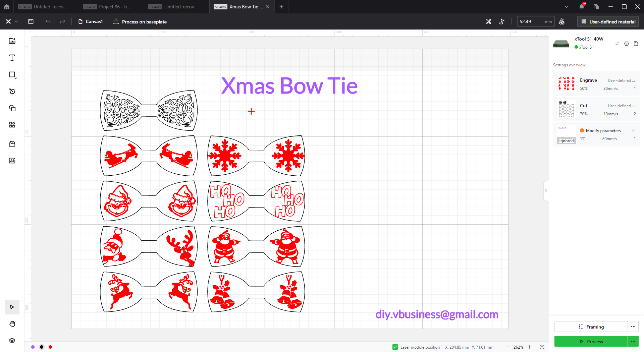This screenshot has height=352, width=644.
Task: Select the vector pen tool
Action: pyautogui.click(x=12, y=91)
